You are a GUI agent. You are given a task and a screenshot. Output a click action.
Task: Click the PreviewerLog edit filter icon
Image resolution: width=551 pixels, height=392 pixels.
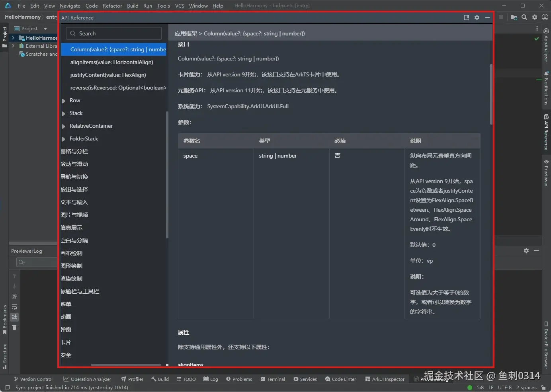[x=14, y=296]
